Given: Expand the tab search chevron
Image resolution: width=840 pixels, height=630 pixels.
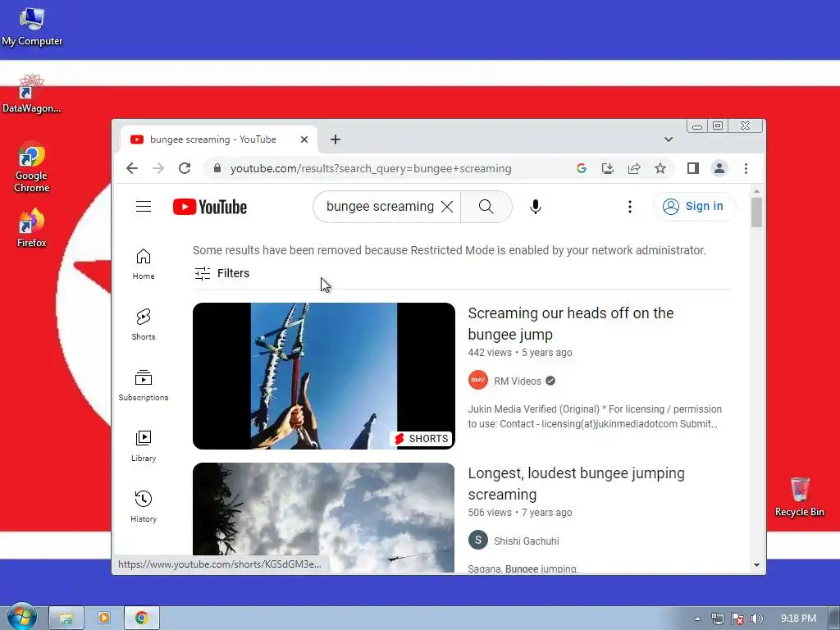Looking at the screenshot, I should (668, 139).
